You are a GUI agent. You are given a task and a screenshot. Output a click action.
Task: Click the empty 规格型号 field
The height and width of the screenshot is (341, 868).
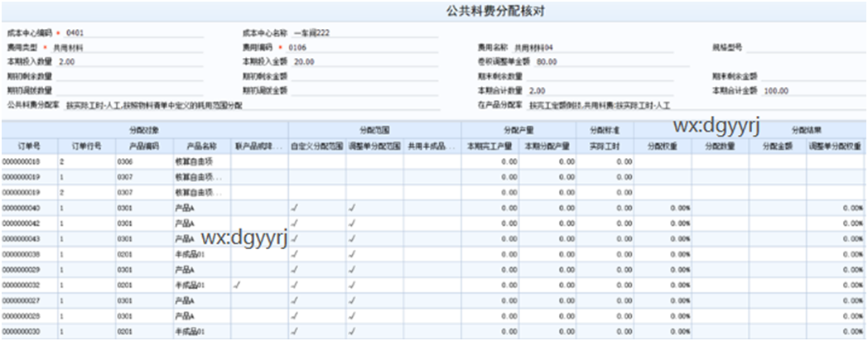point(804,47)
